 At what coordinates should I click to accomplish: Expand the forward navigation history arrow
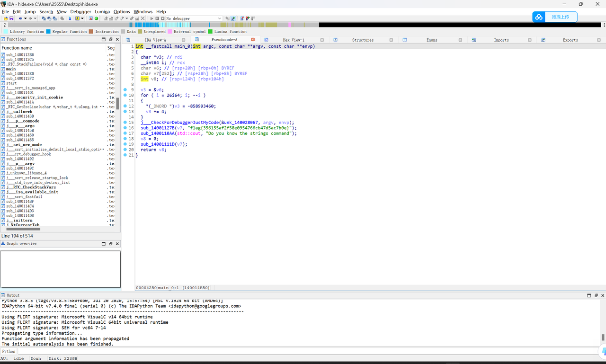click(x=35, y=18)
